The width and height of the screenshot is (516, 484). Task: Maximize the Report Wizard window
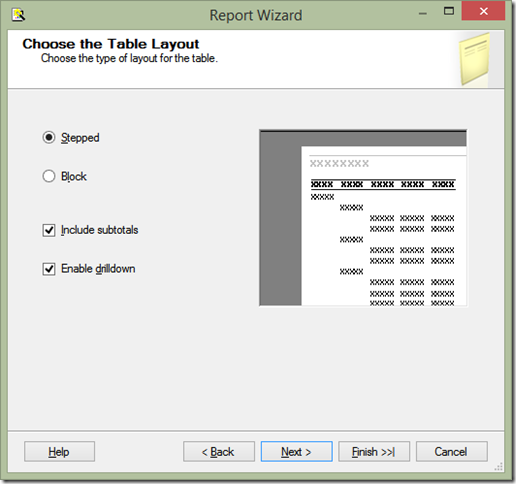click(x=449, y=11)
